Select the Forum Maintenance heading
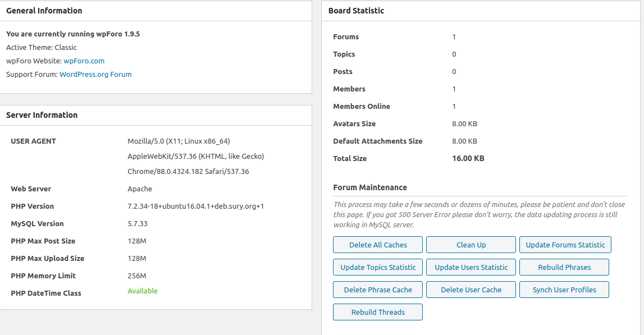Viewport: 644px width, 335px height. coord(370,187)
